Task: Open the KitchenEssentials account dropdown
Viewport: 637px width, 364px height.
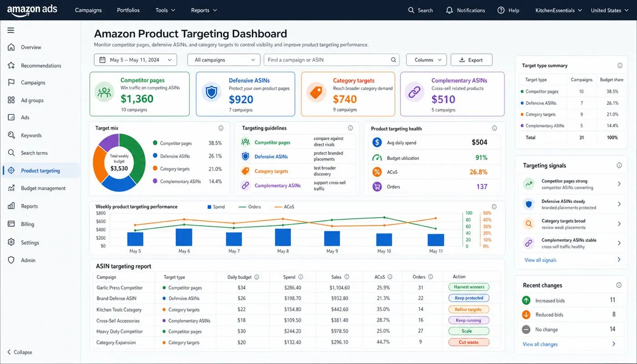Action: pyautogui.click(x=558, y=10)
